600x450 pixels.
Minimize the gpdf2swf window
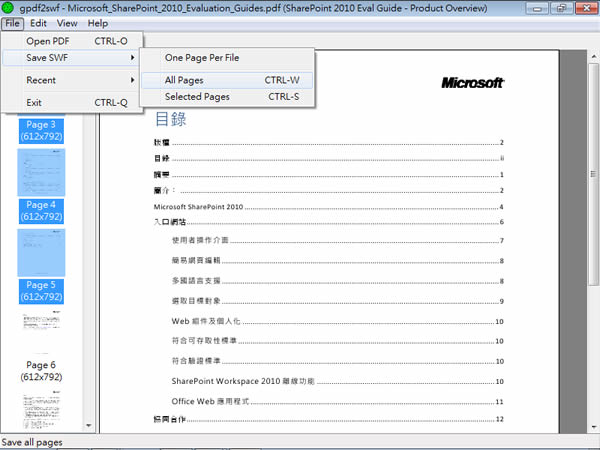tap(537, 8)
